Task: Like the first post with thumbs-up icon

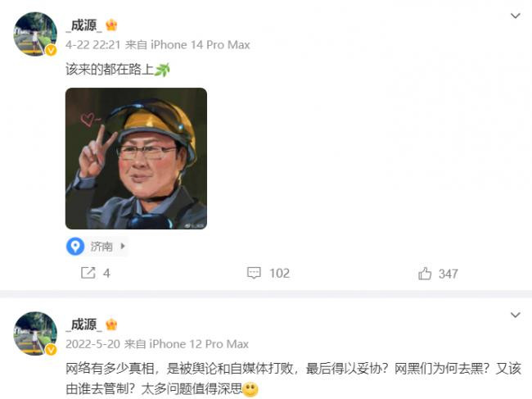Action: [425, 273]
